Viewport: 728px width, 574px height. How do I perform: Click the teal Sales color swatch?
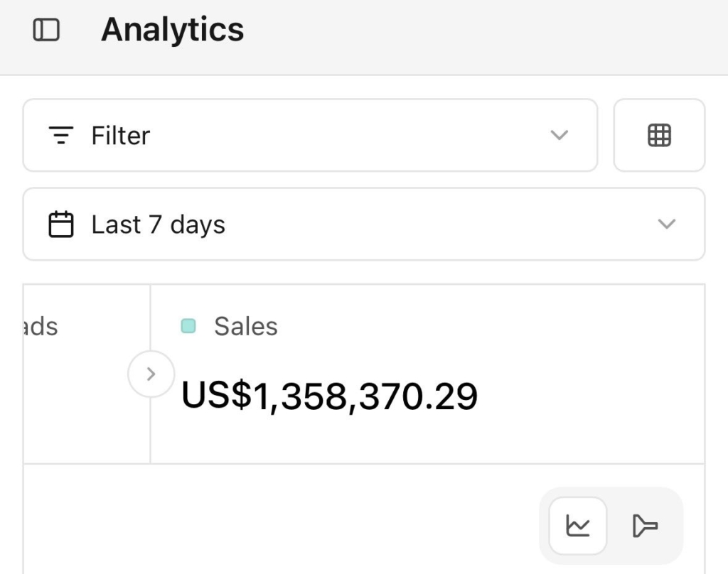tap(188, 327)
